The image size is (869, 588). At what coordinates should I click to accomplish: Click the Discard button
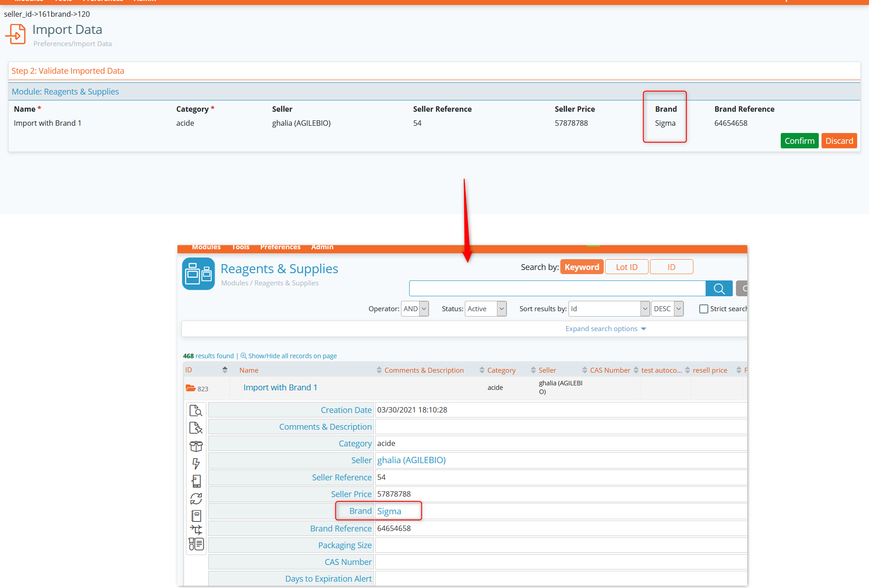coord(839,141)
